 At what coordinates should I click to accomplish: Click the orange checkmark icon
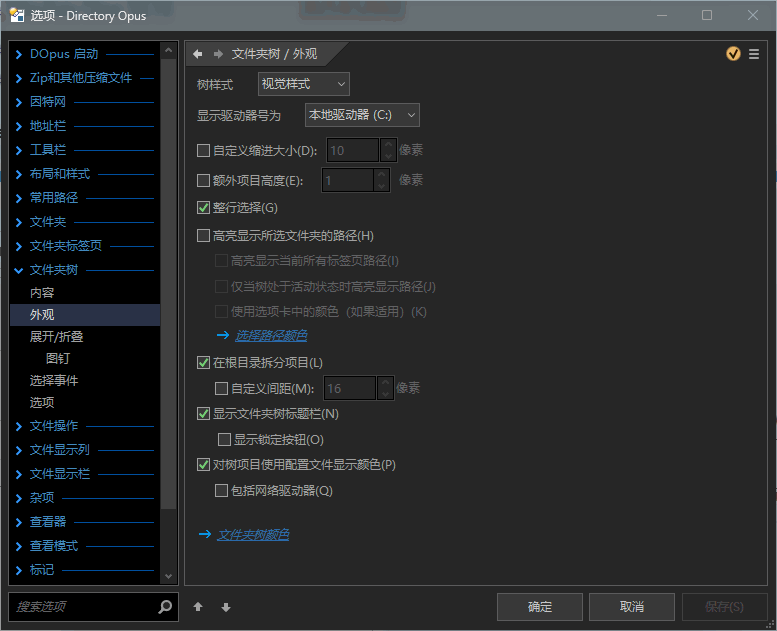[733, 54]
